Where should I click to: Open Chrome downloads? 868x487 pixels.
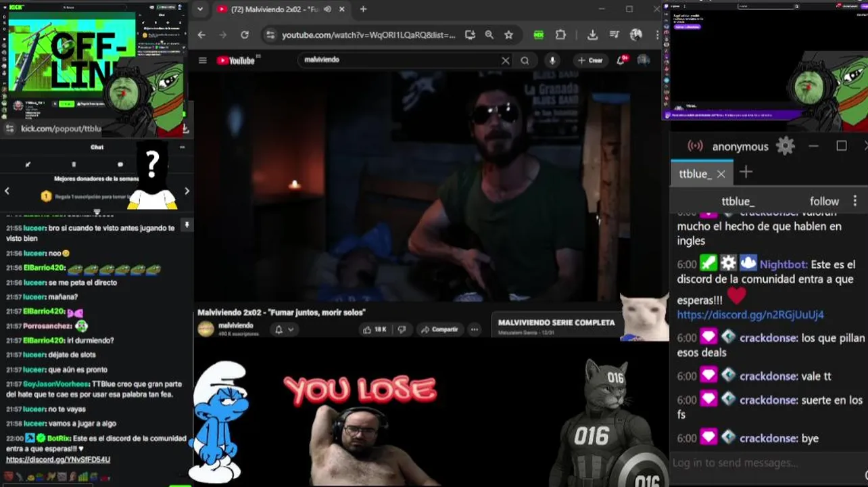point(592,35)
